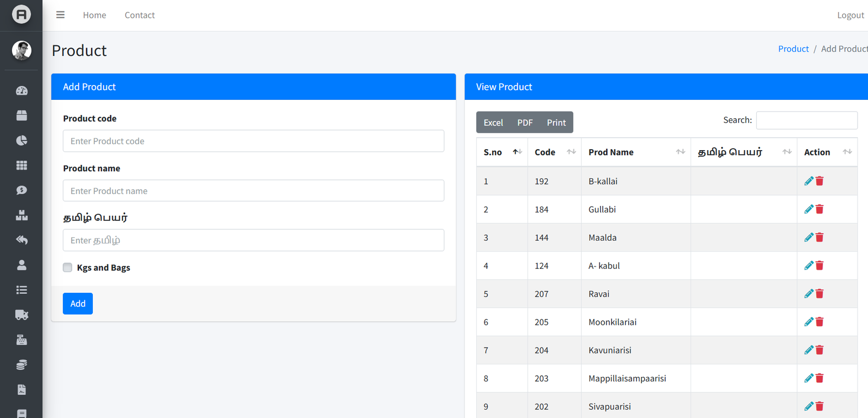Sort table by தமிழ் பெயர் column
The width and height of the screenshot is (868, 418).
[x=744, y=152]
